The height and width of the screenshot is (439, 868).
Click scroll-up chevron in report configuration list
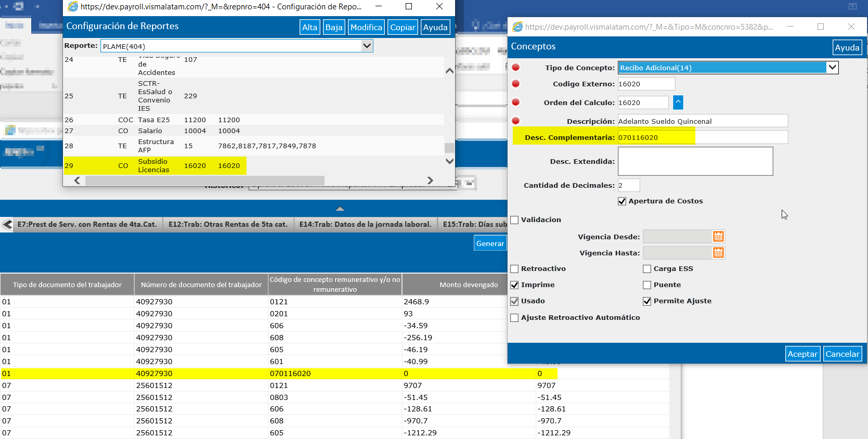coord(450,71)
